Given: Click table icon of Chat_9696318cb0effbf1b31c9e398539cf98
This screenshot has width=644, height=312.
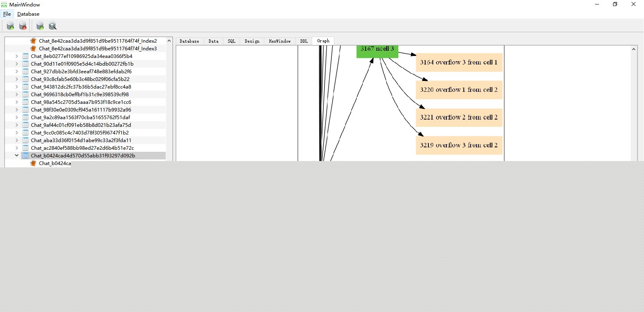Looking at the screenshot, I should click(25, 94).
